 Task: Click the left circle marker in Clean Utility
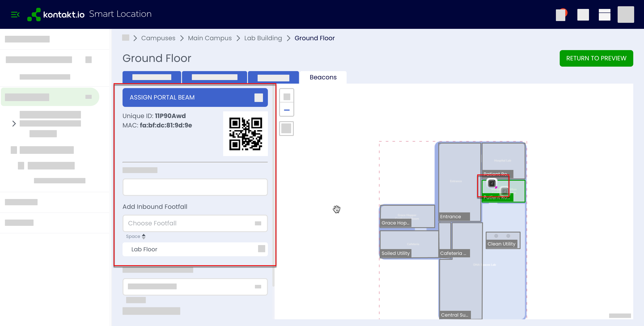click(496, 236)
